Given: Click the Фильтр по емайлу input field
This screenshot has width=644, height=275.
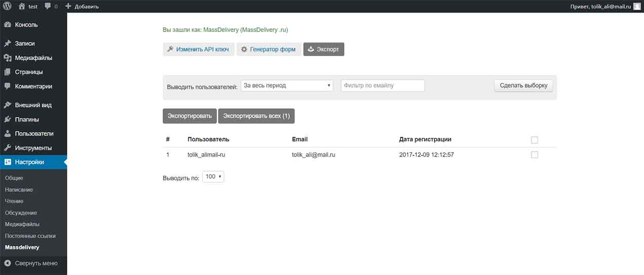Looking at the screenshot, I should pyautogui.click(x=382, y=86).
